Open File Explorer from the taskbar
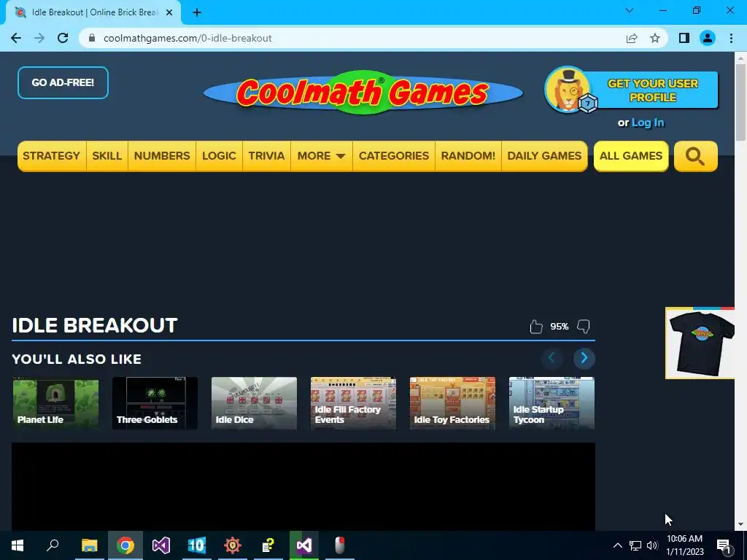This screenshot has width=747, height=560. pyautogui.click(x=89, y=545)
